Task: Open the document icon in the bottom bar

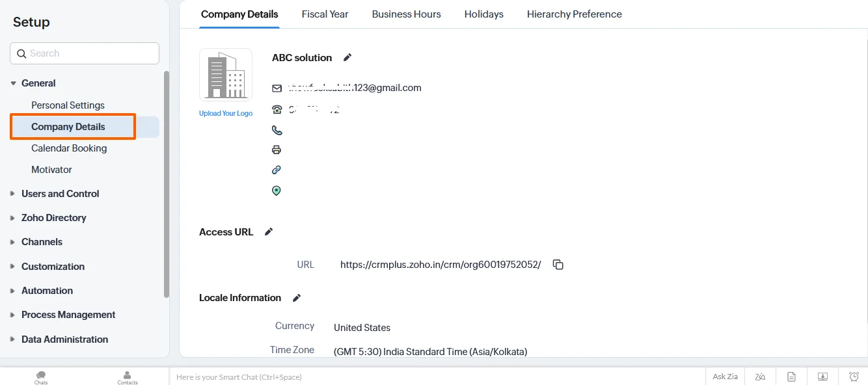Action: [791, 377]
